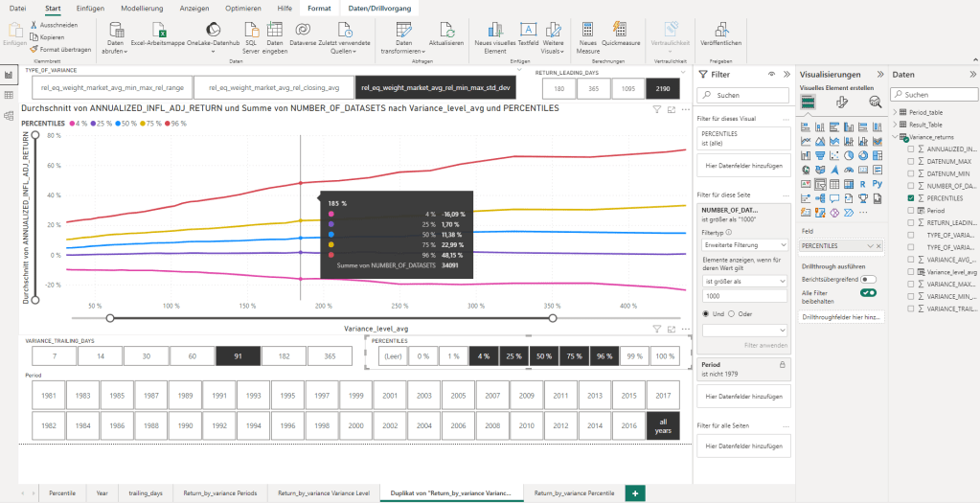Insert a Textfeld from the ribbon

[x=528, y=30]
